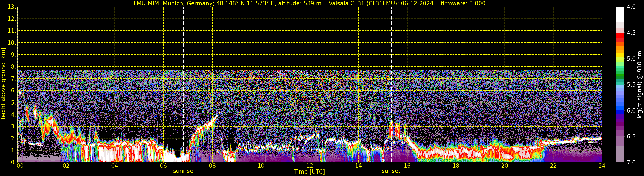This screenshot has width=644, height=176.
Task: Click the "log(rc-signal) @ 910 nm" colorbar label
Action: pyautogui.click(x=640, y=85)
